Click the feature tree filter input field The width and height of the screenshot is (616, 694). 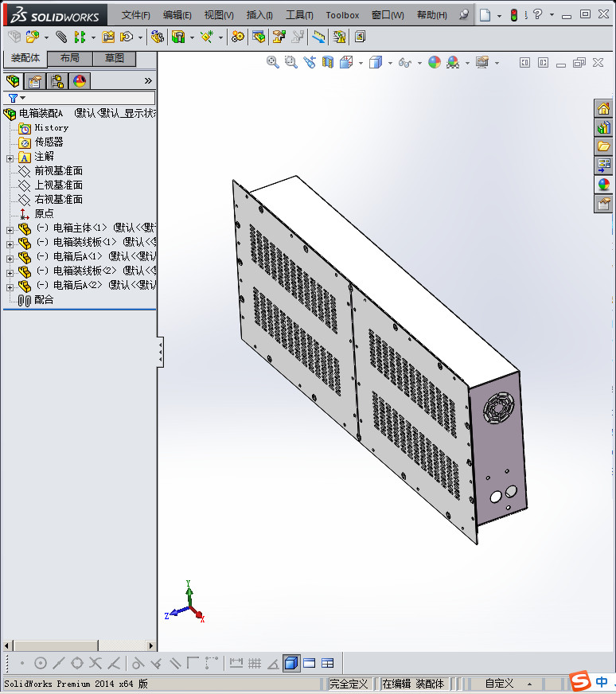90,98
